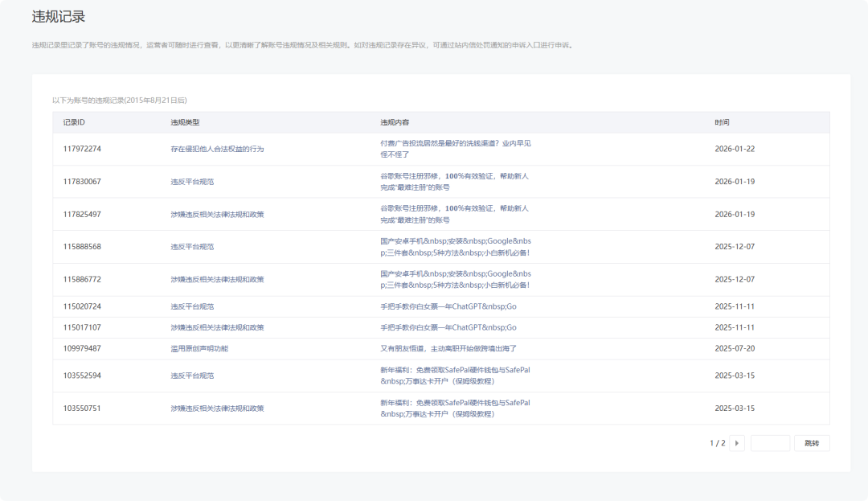Image resolution: width=868 pixels, height=501 pixels.
Task: Click the 时间 column header
Action: tap(722, 122)
